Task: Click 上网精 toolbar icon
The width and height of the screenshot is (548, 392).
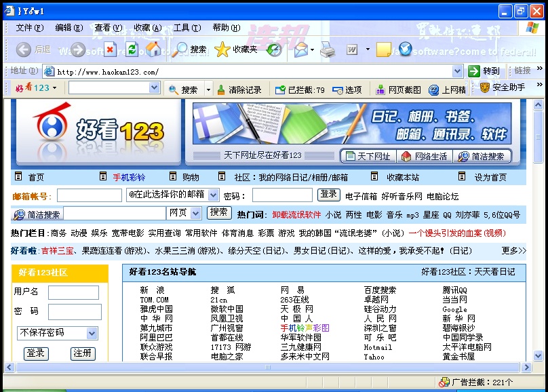Action: tap(447, 90)
